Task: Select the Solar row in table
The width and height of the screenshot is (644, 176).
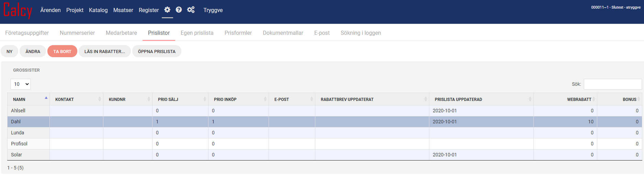Action: coord(16,155)
